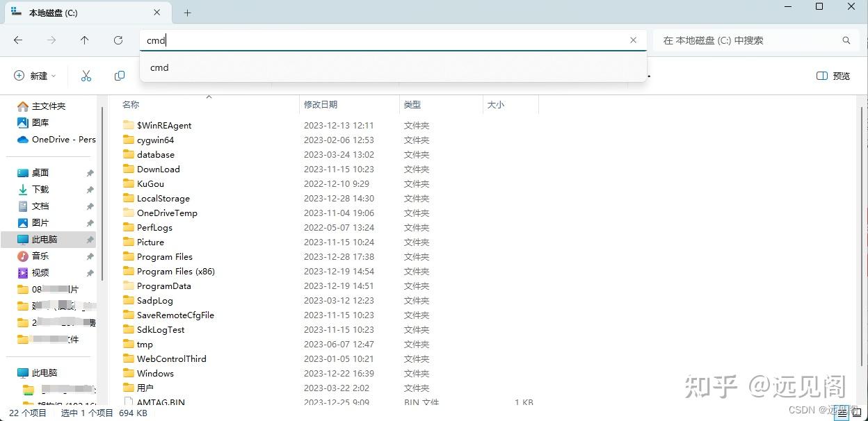
Task: Open a new tab with the plus button
Action: tap(187, 12)
